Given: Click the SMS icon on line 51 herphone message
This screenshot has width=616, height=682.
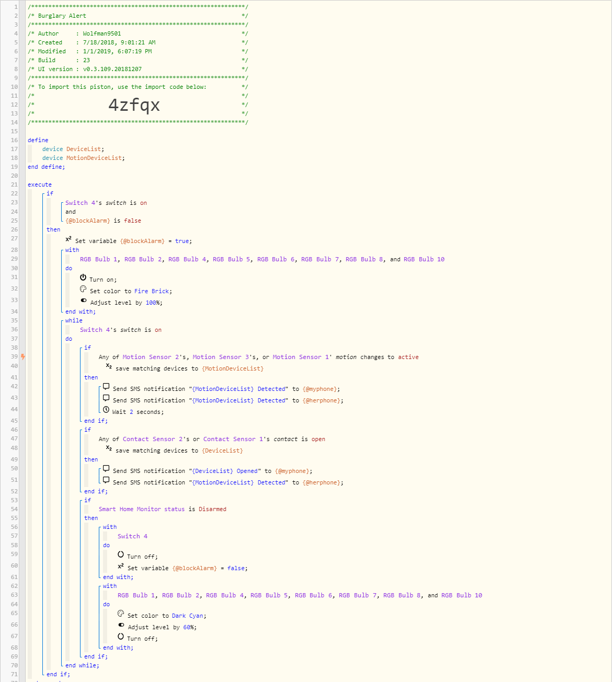Looking at the screenshot, I should coord(106,480).
